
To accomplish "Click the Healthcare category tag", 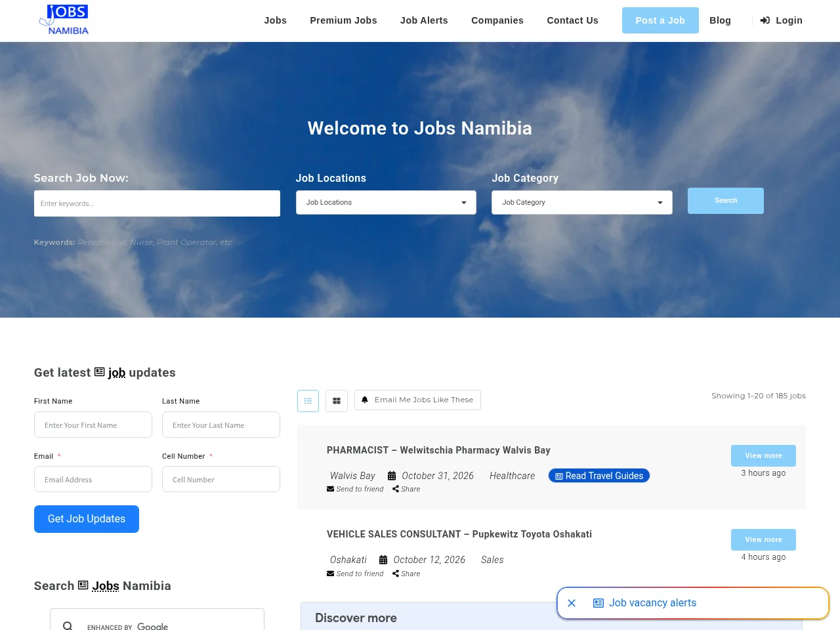I will [x=512, y=476].
